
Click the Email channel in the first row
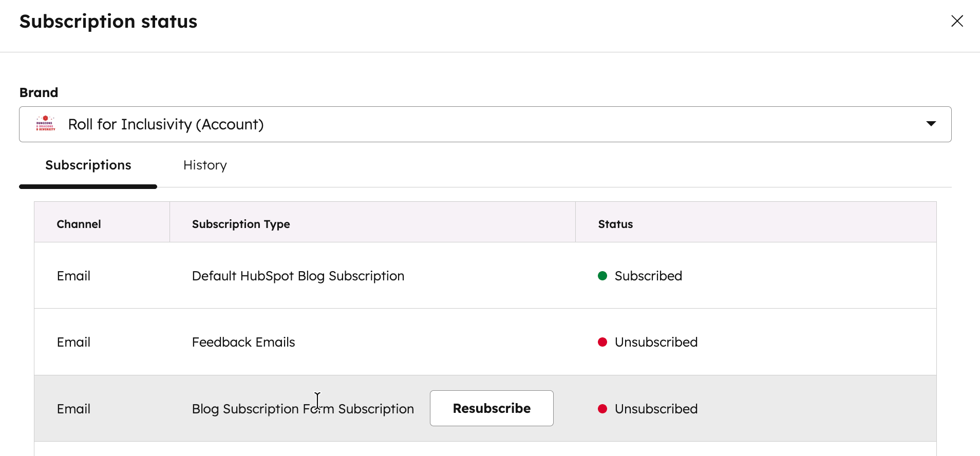click(x=73, y=276)
